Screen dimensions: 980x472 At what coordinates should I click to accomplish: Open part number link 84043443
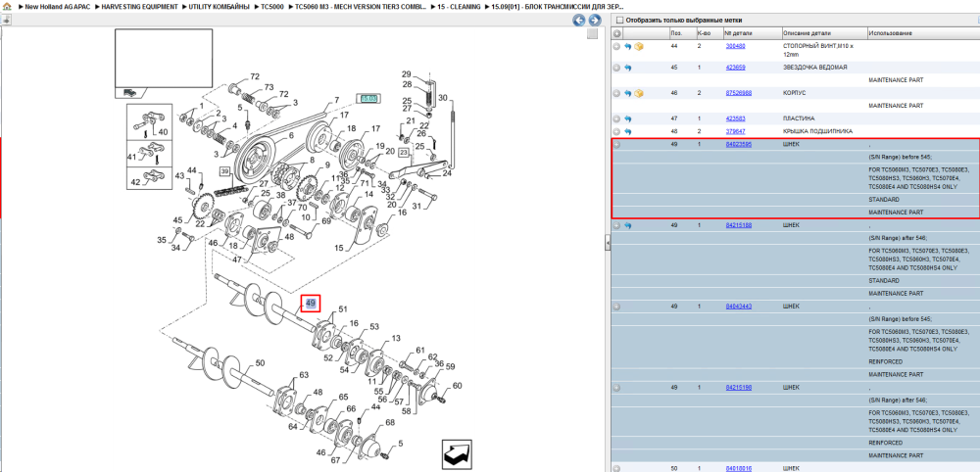(738, 307)
